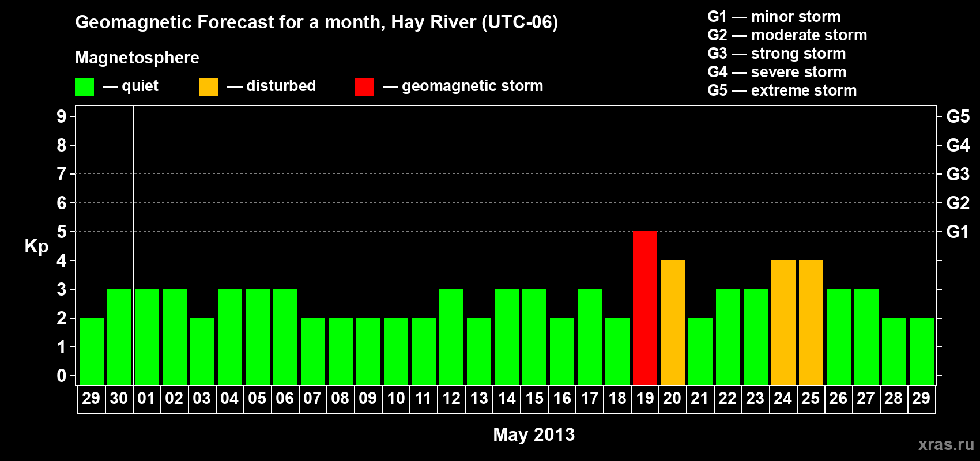The height and width of the screenshot is (461, 980).
Task: Click the green bar for day 17
Action: [x=590, y=337]
